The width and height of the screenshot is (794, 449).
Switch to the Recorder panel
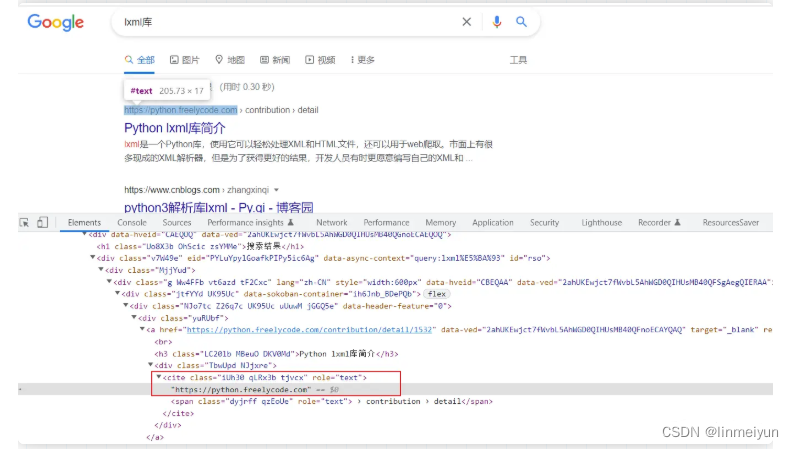click(659, 223)
